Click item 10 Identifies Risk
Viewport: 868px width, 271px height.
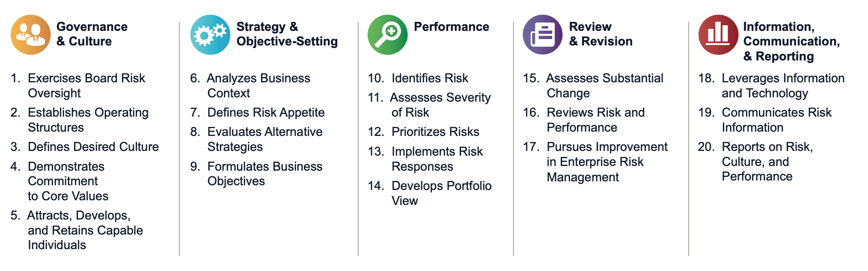[418, 78]
